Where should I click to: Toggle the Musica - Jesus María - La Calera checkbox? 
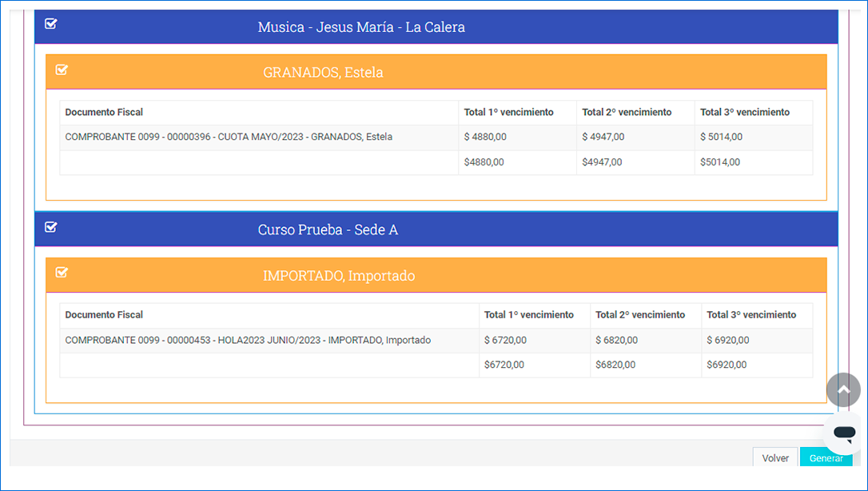pos(51,24)
